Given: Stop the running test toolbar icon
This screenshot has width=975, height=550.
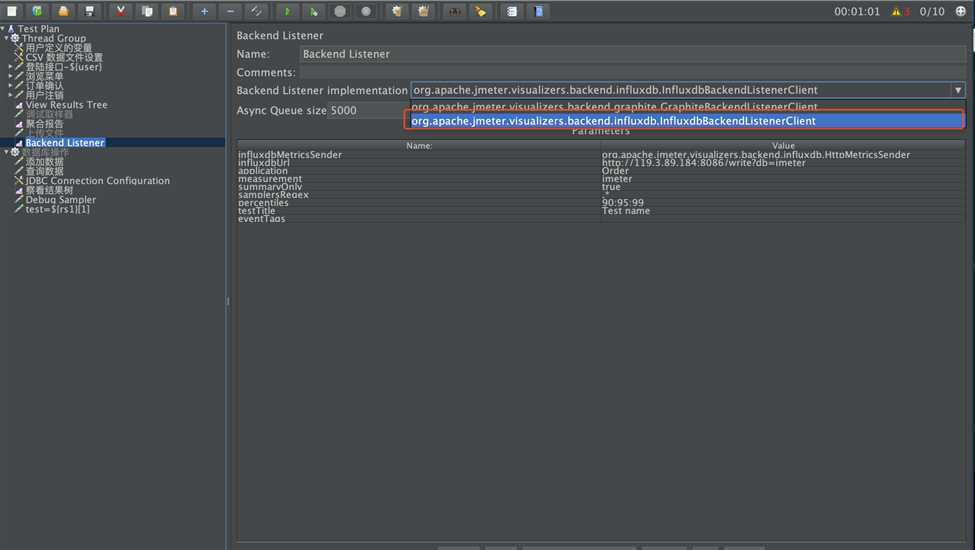Looking at the screenshot, I should (340, 11).
